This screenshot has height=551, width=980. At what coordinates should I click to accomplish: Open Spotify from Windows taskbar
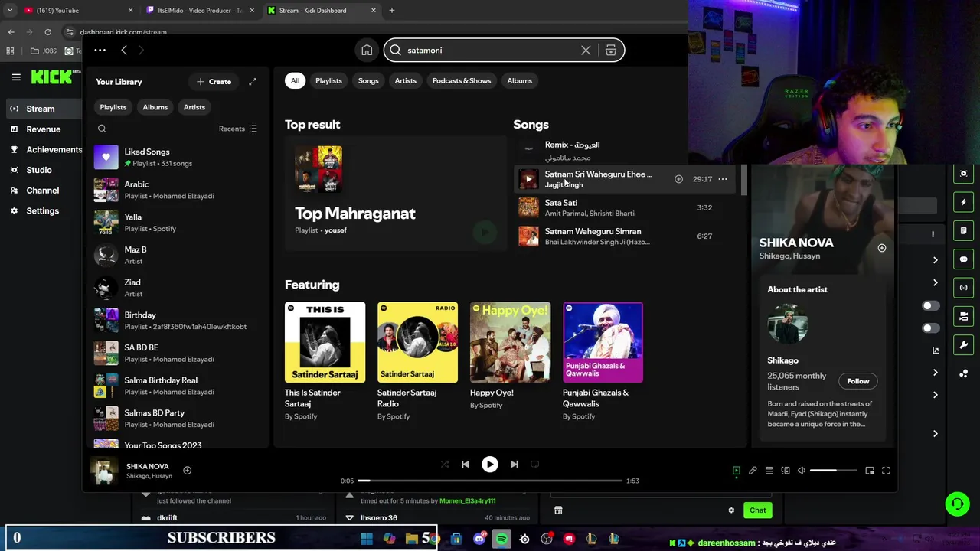[x=501, y=539]
